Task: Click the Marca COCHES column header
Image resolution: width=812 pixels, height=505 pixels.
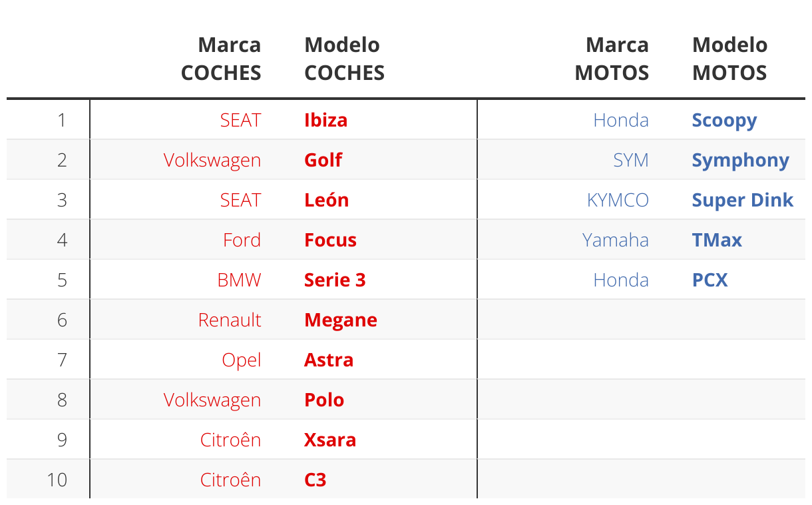Action: (221, 59)
